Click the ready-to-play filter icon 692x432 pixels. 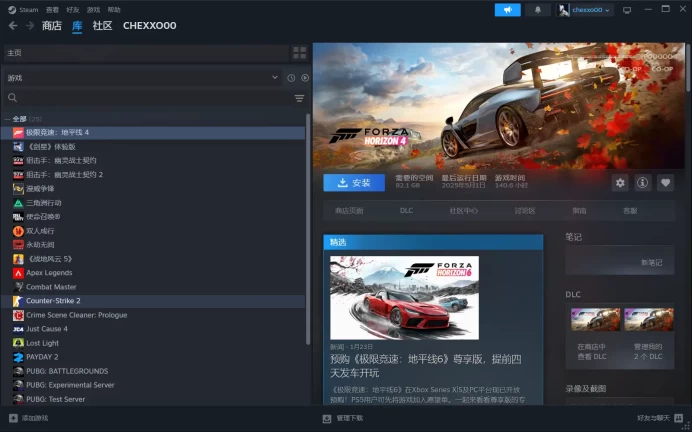(x=305, y=78)
